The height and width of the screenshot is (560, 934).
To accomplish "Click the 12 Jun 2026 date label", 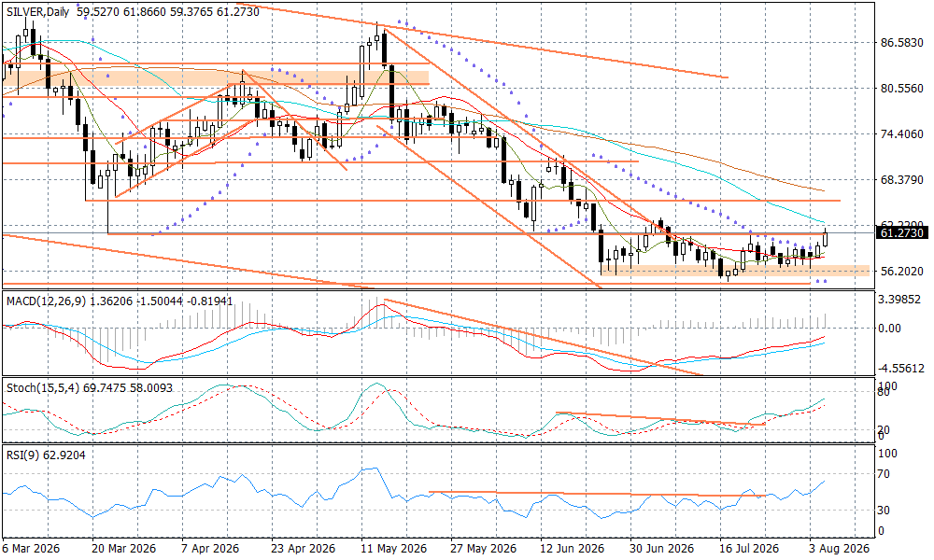I will click(x=572, y=548).
